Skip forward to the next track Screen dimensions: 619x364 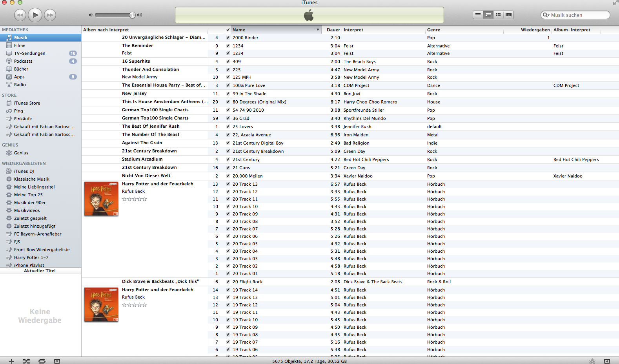point(50,15)
